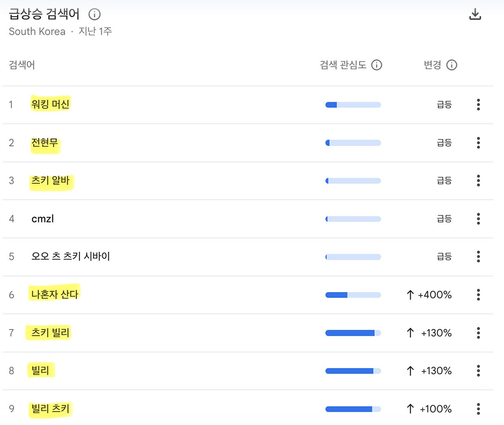The height and width of the screenshot is (425, 504).
Task: Click the 검색어 column header
Action: point(22,65)
